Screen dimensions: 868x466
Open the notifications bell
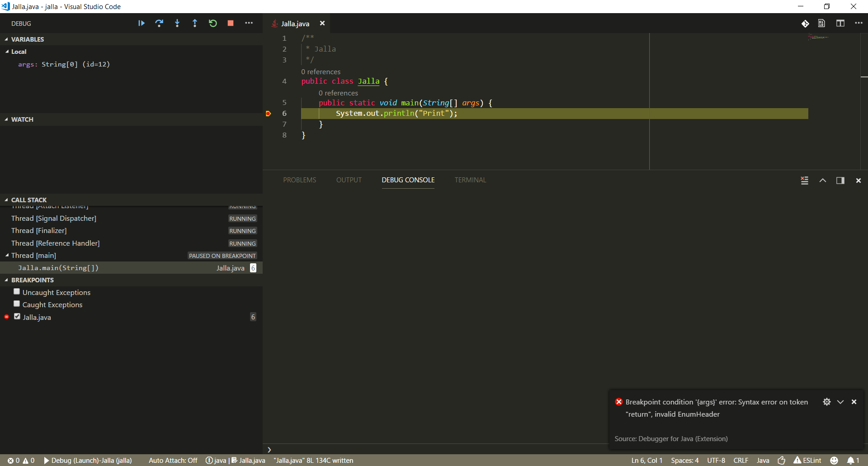853,460
